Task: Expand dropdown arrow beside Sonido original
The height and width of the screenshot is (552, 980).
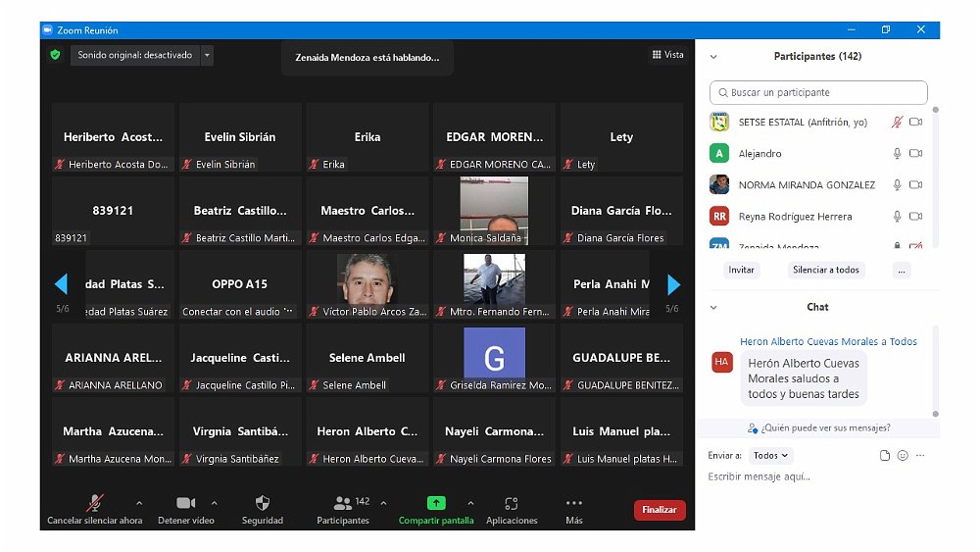Action: coord(207,56)
